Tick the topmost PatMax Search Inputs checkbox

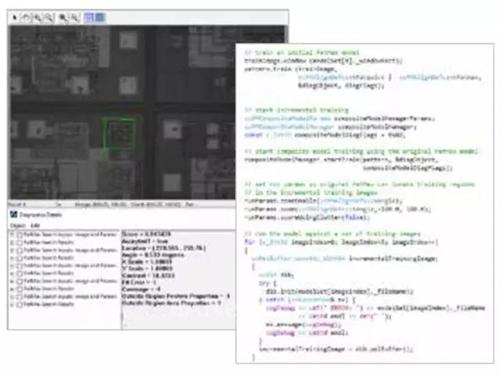point(20,235)
